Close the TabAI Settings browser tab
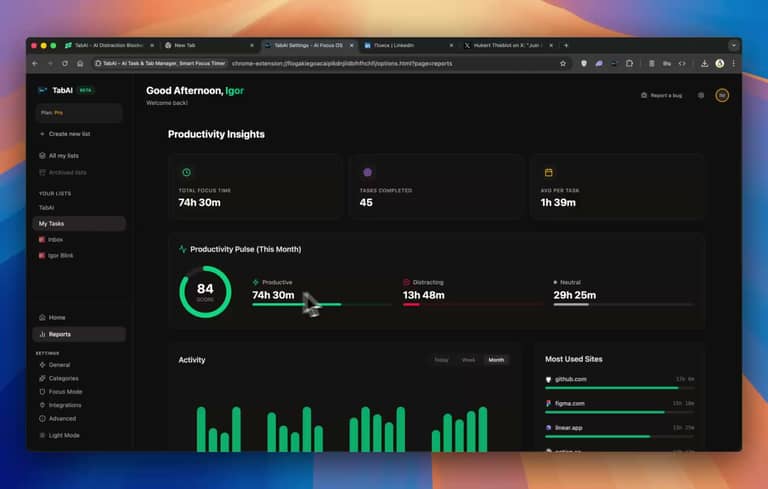This screenshot has height=489, width=768. click(351, 45)
